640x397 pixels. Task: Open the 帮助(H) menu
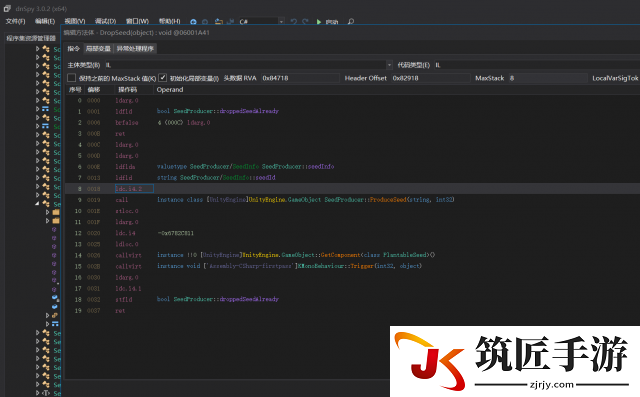pos(169,21)
